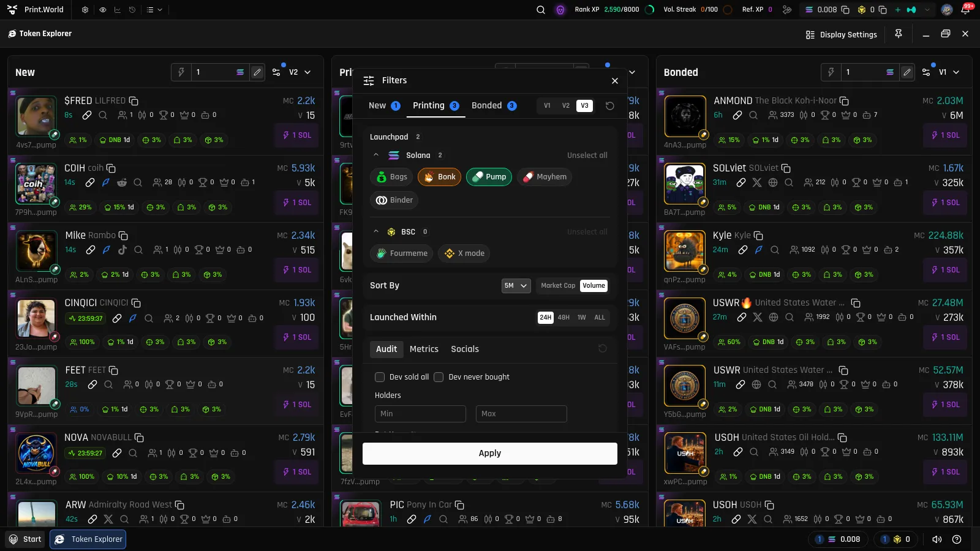
Task: Select V2 in Filters version toggle
Action: 566,105
